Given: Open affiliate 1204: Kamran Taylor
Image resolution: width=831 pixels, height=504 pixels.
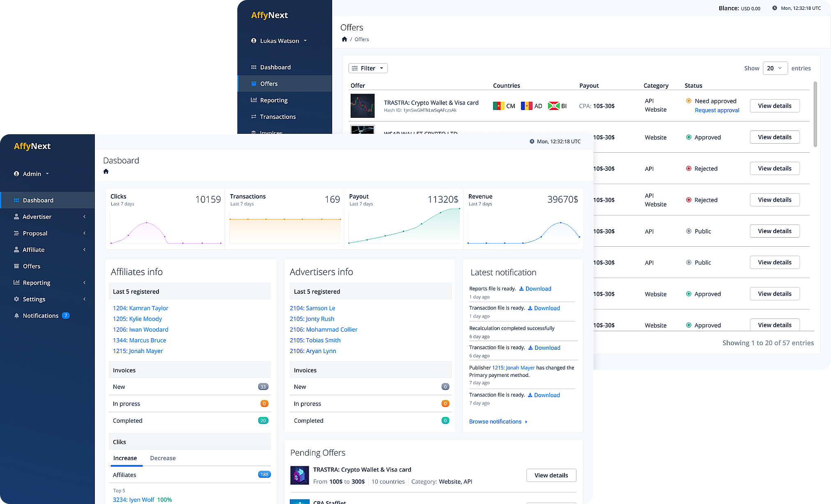Looking at the screenshot, I should pyautogui.click(x=140, y=308).
